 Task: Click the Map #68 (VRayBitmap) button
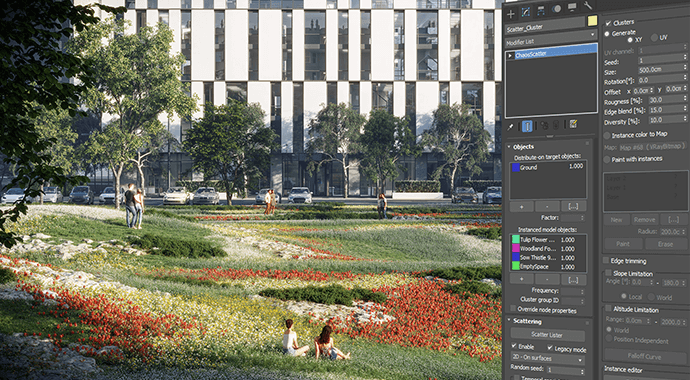click(x=653, y=146)
